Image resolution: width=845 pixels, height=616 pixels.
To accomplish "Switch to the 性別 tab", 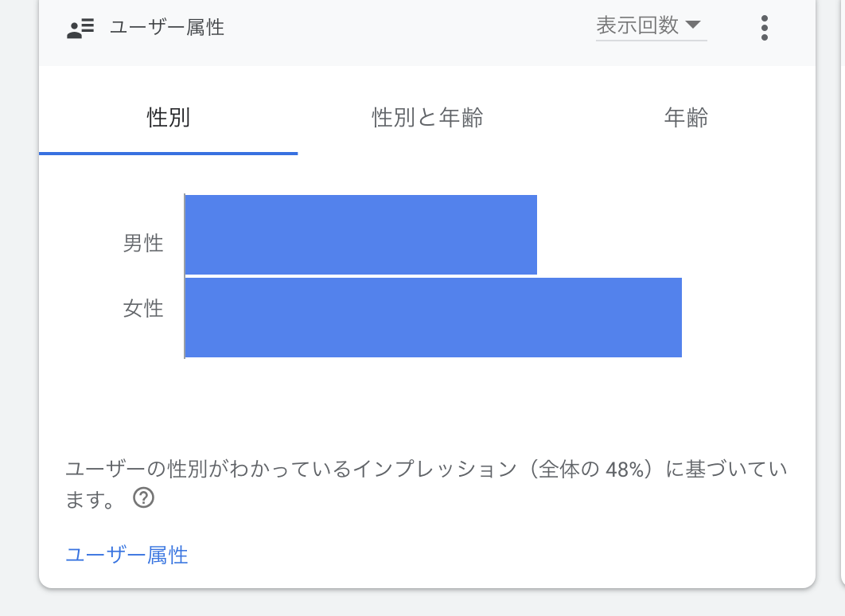I will [169, 119].
